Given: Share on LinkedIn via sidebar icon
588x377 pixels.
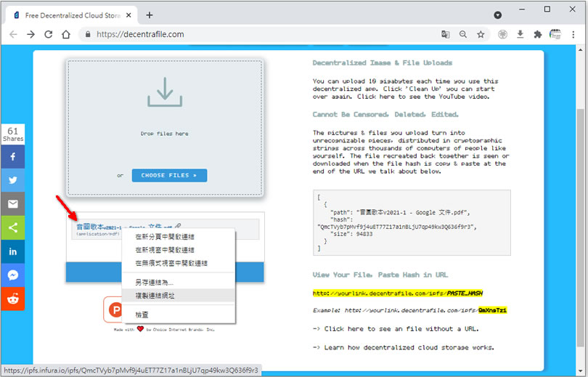Looking at the screenshot, I should pos(13,251).
